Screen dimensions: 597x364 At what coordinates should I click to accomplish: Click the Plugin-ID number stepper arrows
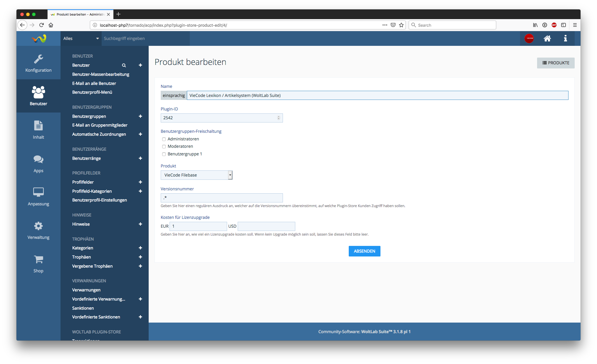[x=279, y=118]
